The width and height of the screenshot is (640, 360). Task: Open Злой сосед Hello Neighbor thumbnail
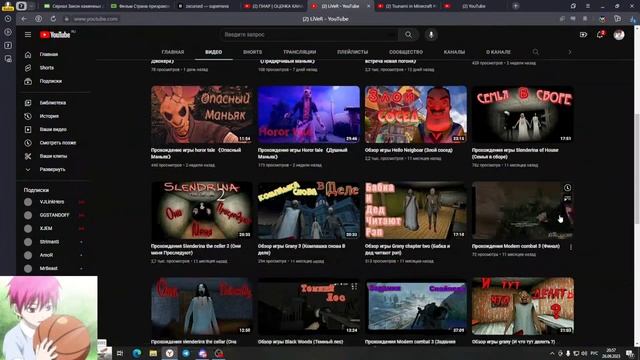tap(416, 114)
